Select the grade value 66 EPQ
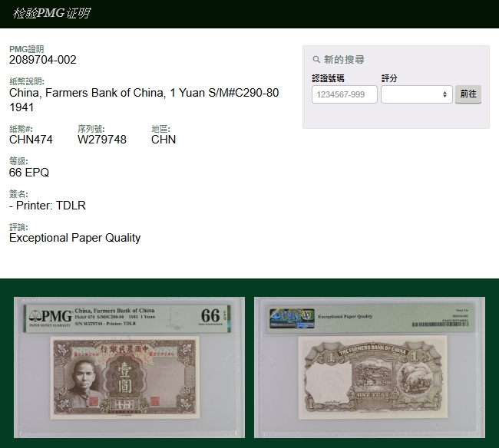 pos(29,173)
